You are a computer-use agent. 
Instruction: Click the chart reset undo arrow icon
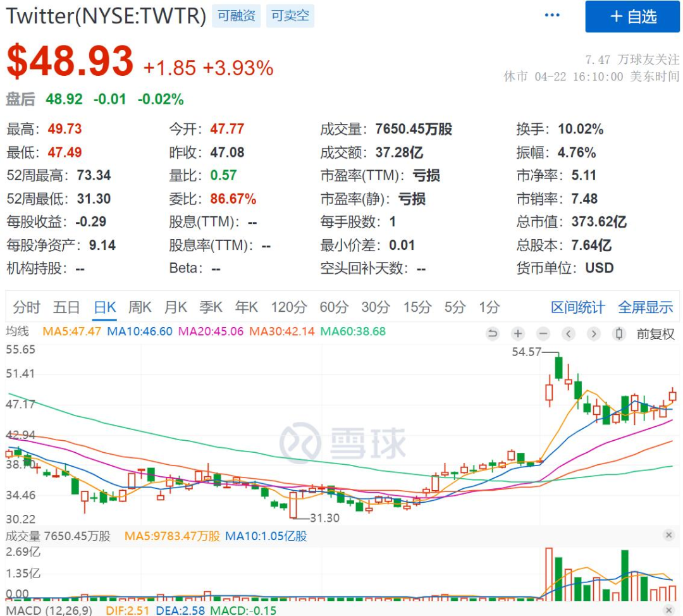[493, 334]
